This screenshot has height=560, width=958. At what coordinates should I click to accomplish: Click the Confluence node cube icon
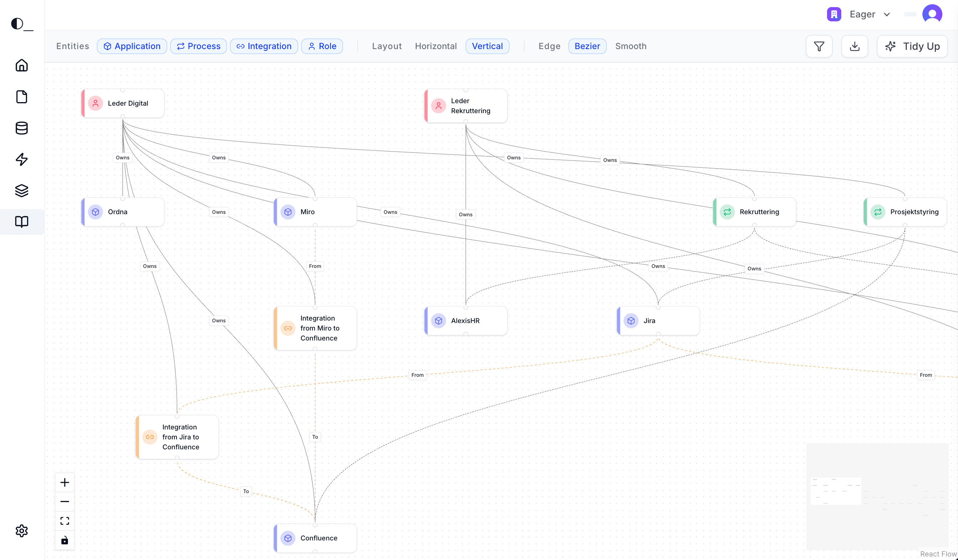pyautogui.click(x=288, y=538)
